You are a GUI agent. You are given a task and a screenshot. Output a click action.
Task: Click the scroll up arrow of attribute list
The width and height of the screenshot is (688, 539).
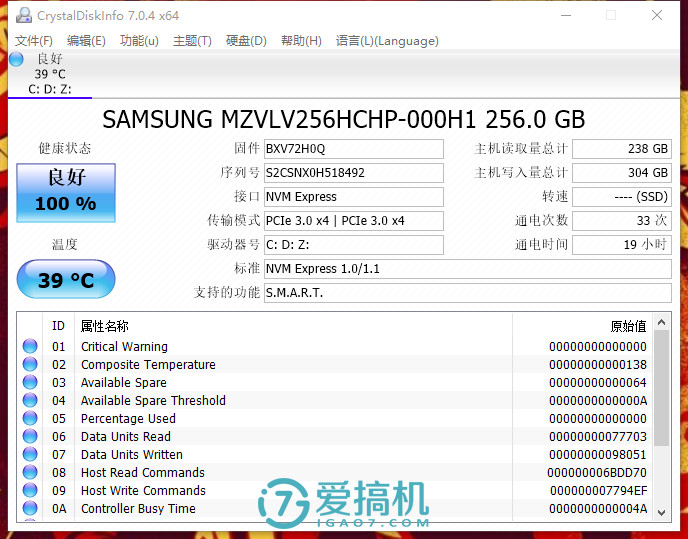(662, 323)
